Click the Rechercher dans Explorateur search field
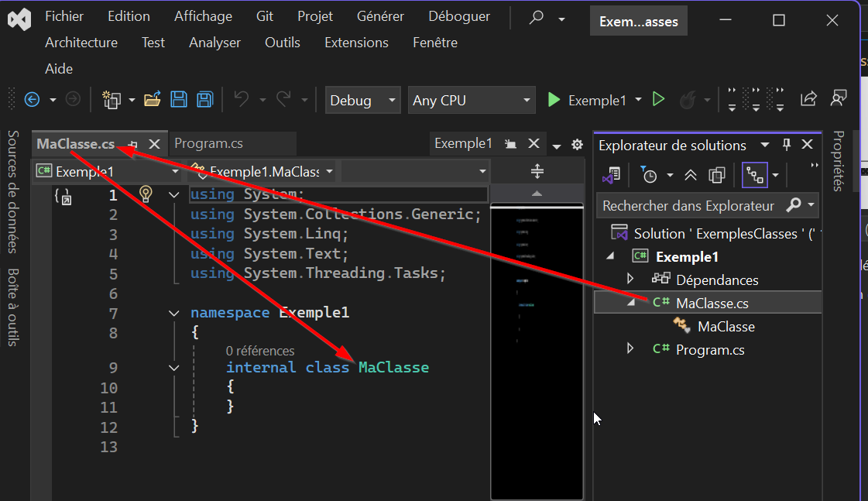Image resolution: width=868 pixels, height=501 pixels. (x=689, y=206)
